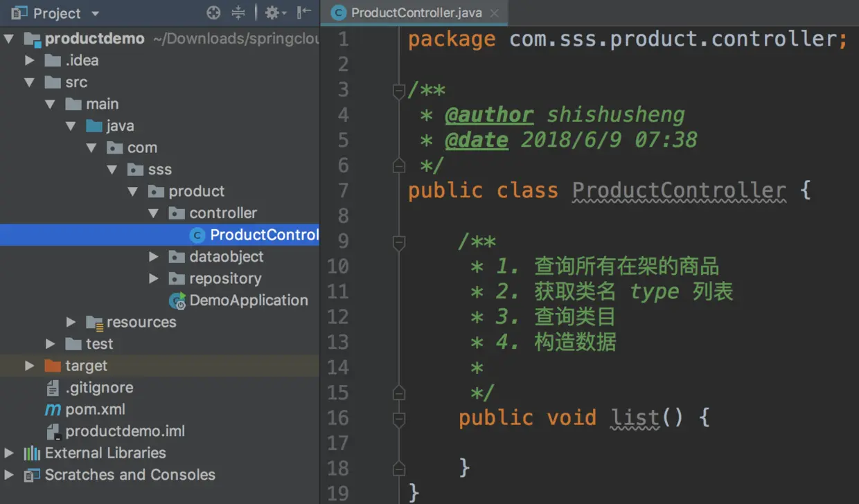Click the blue java source folder icon
The image size is (859, 504).
pos(94,126)
